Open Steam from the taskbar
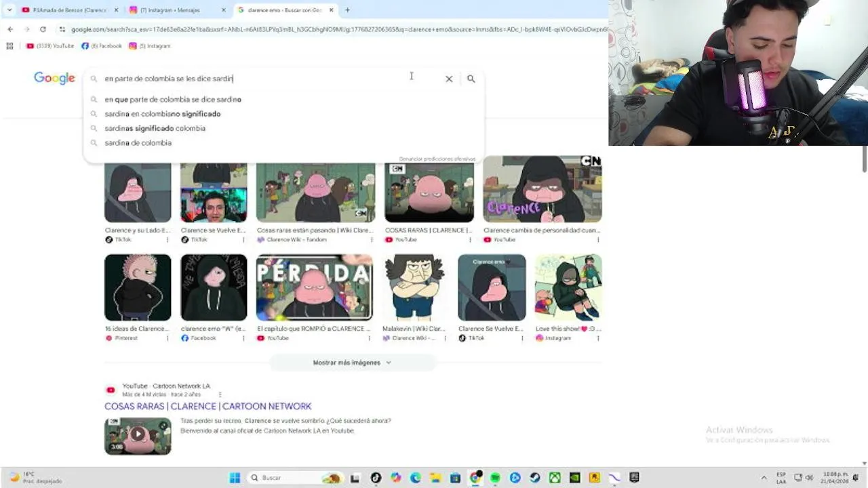Viewport: 868px width, 488px height. point(535,478)
